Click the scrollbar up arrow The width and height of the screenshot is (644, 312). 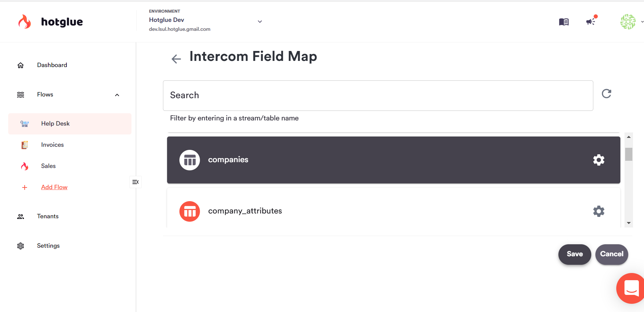click(x=629, y=137)
